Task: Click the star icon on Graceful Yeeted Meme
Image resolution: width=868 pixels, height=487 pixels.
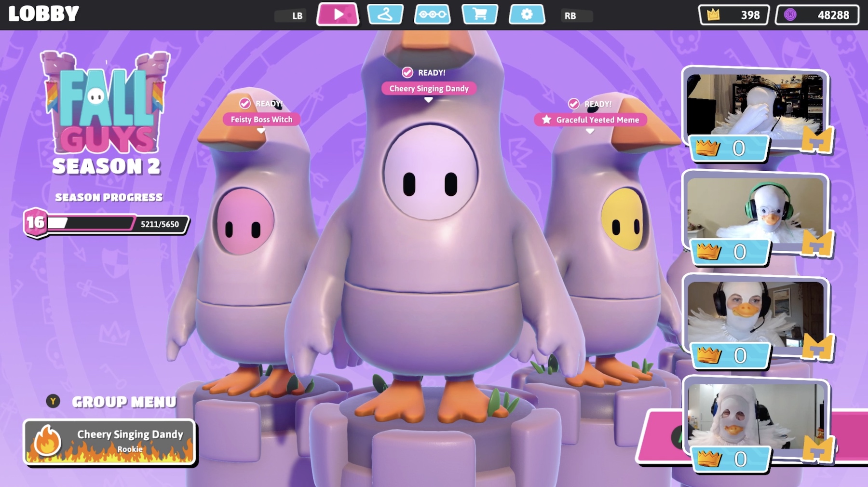Action: tap(546, 120)
